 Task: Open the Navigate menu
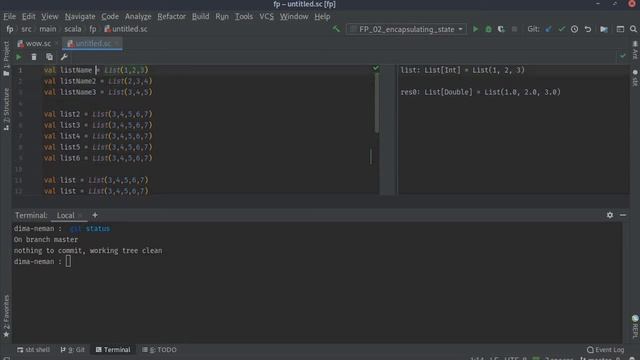[80, 16]
